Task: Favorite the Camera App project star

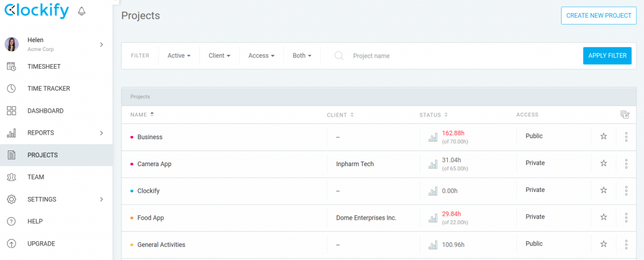Action: click(x=604, y=163)
